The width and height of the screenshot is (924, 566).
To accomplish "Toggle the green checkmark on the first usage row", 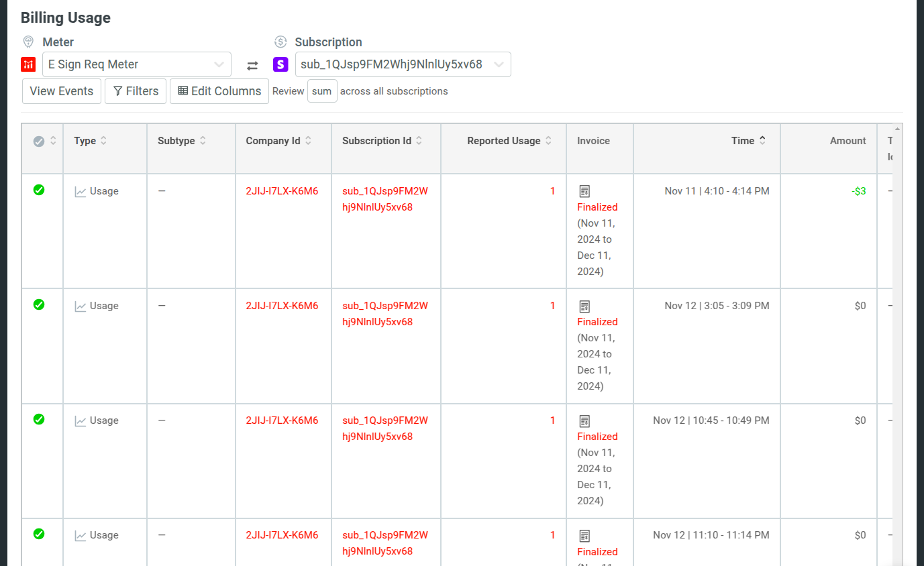I will (x=38, y=190).
